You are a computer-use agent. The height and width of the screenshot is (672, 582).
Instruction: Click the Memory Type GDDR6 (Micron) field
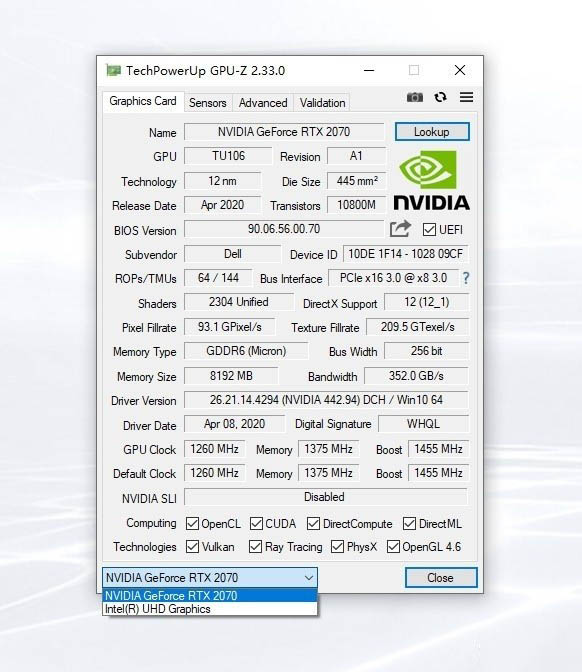pyautogui.click(x=246, y=351)
